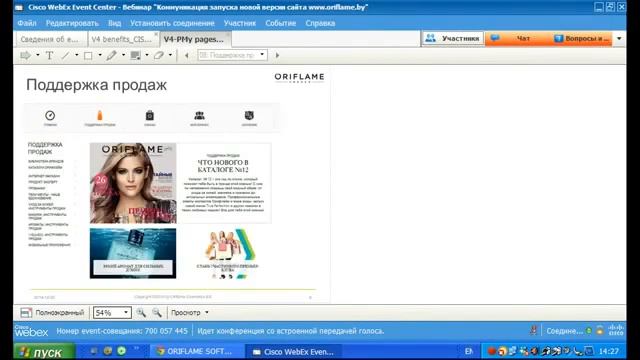Click the red circle tray icon
The width and height of the screenshot is (640, 360).
point(492,351)
